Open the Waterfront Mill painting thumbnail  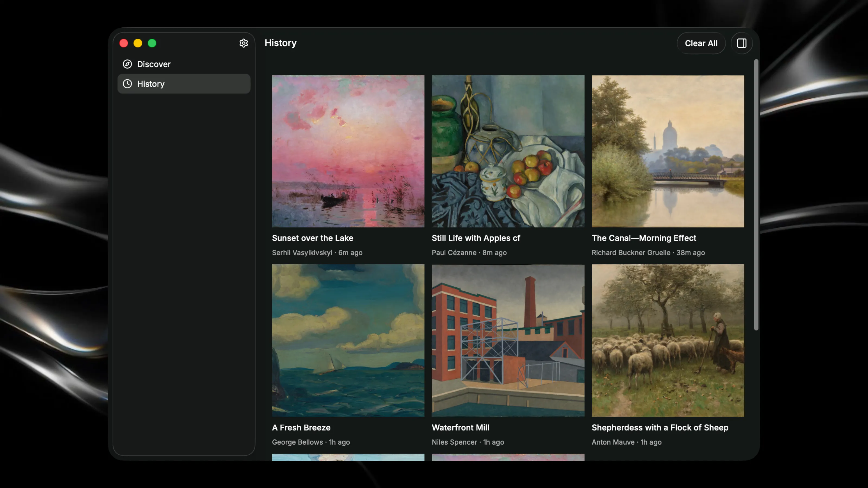pos(508,341)
